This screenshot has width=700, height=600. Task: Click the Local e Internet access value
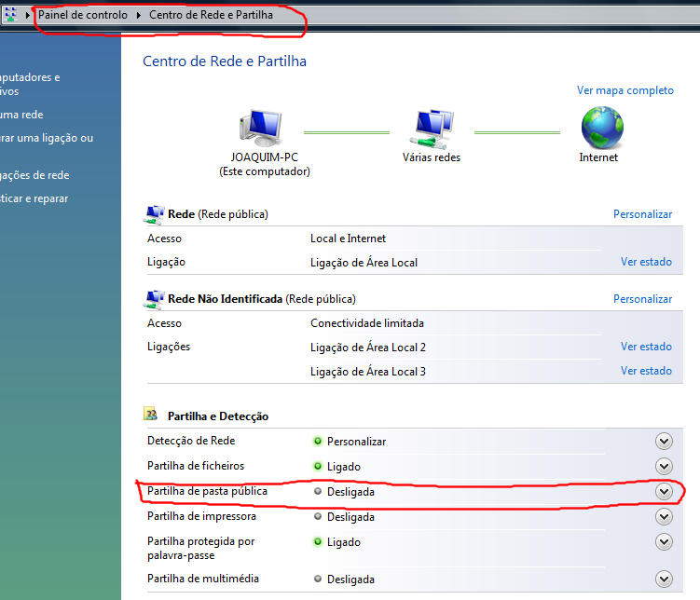click(348, 239)
